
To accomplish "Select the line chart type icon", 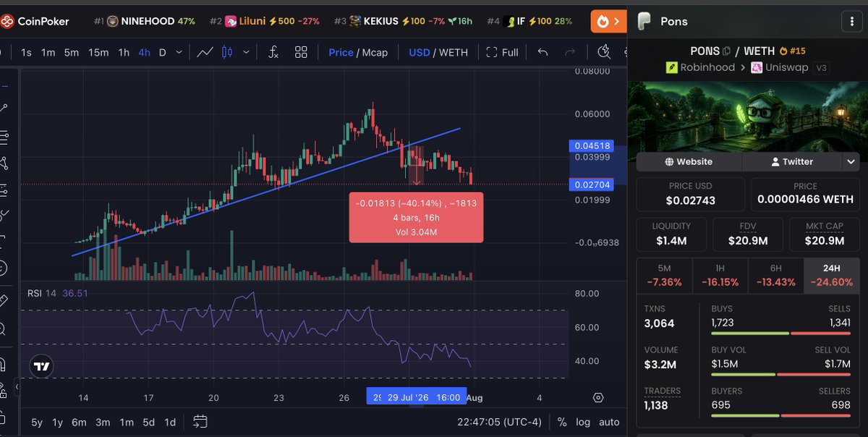I will coord(205,52).
